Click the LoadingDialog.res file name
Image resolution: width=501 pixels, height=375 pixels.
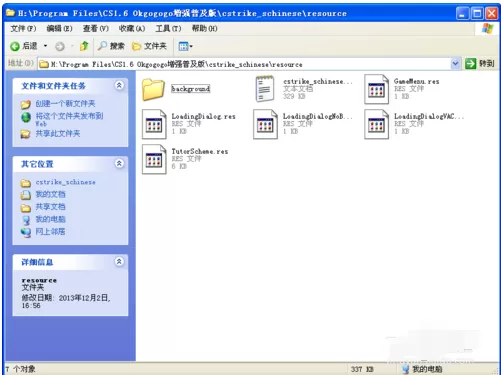click(203, 116)
